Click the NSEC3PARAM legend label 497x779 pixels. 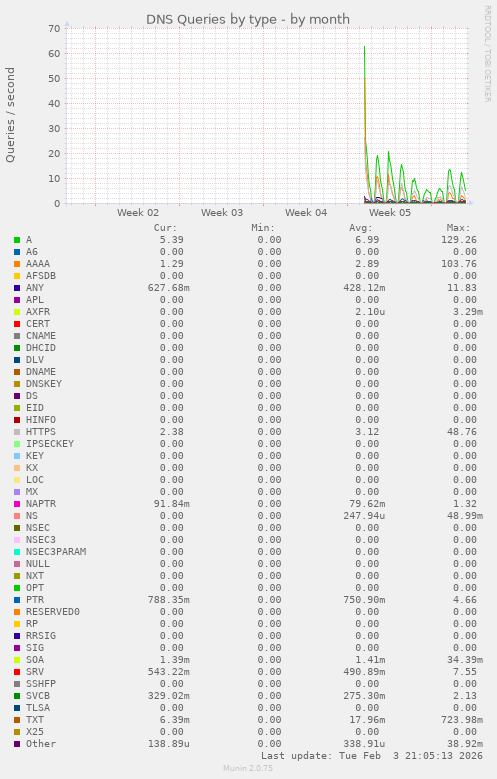(56, 552)
